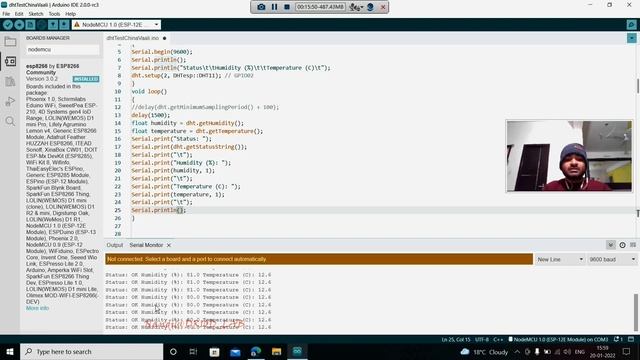The height and width of the screenshot is (360, 640).
Task: Click the weather widget 18°C Cloudy
Action: pos(484,351)
